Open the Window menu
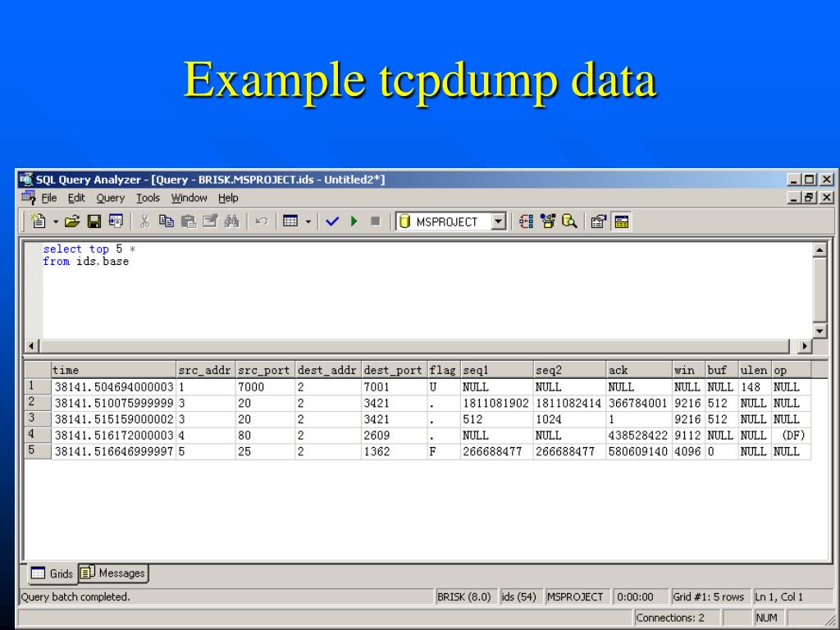The height and width of the screenshot is (630, 840). pyautogui.click(x=189, y=199)
